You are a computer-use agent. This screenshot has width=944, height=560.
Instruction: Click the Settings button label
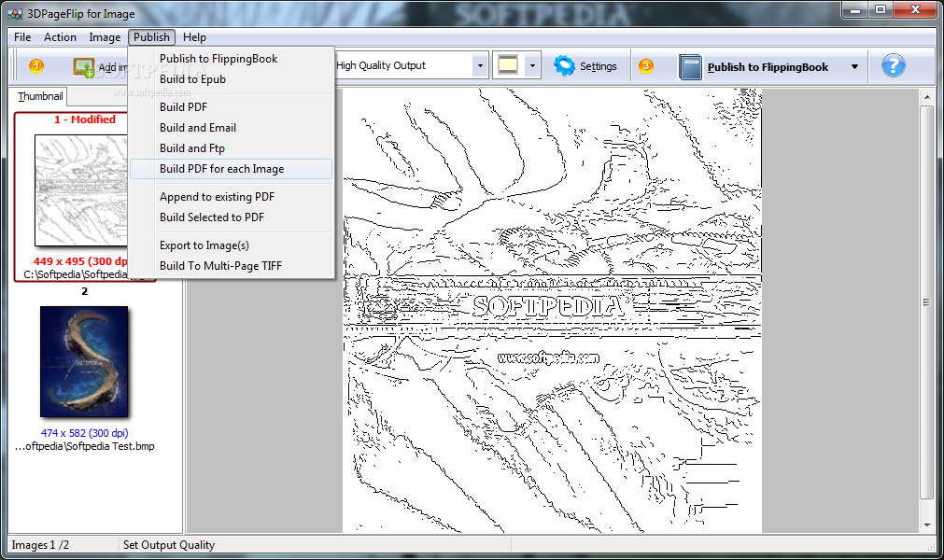pos(598,66)
